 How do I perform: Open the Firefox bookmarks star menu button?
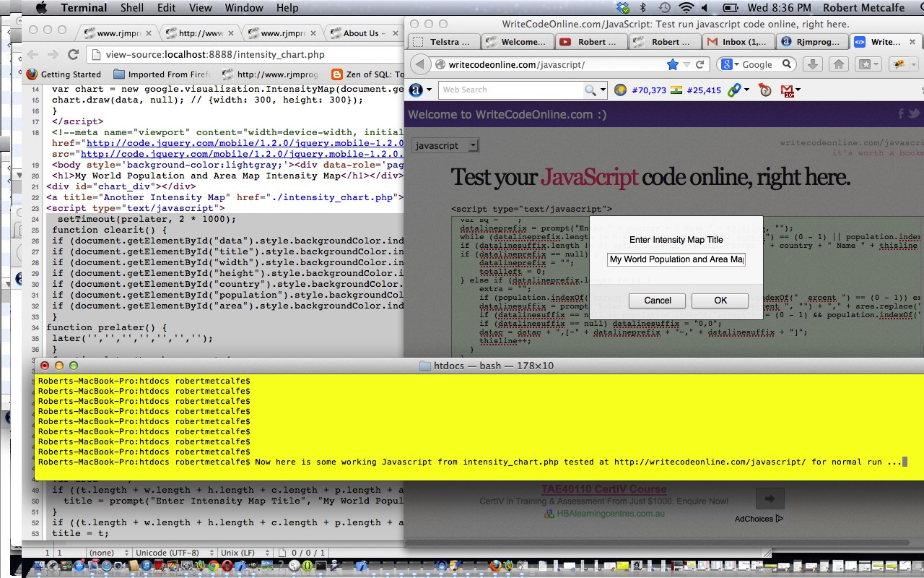pyautogui.click(x=867, y=64)
